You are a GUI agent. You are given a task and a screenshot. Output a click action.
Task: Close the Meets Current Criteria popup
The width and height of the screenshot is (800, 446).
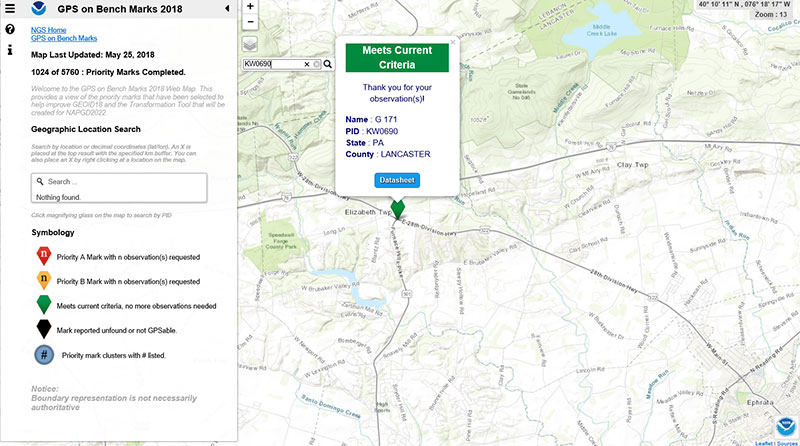(x=452, y=43)
